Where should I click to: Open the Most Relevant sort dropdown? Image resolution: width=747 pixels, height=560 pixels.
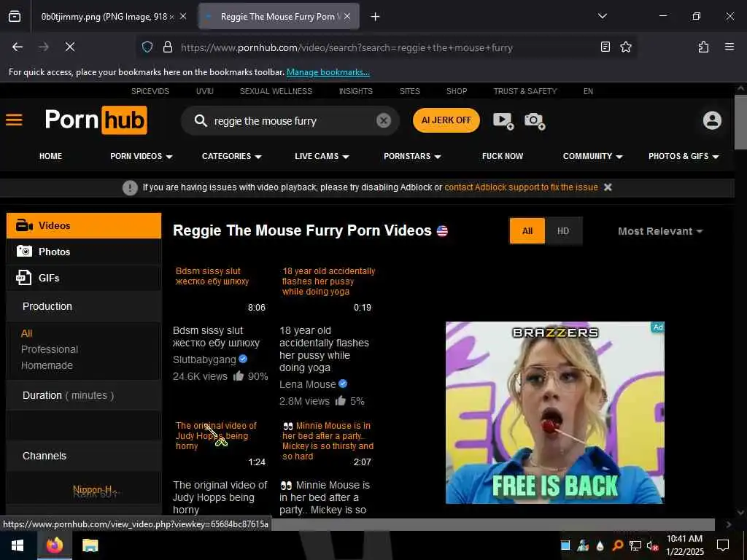[659, 231]
